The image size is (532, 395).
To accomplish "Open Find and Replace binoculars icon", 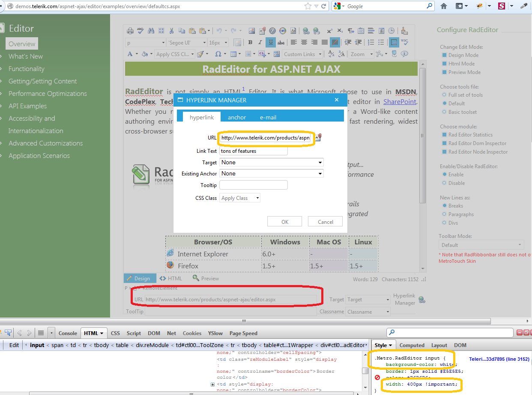I will (x=151, y=31).
